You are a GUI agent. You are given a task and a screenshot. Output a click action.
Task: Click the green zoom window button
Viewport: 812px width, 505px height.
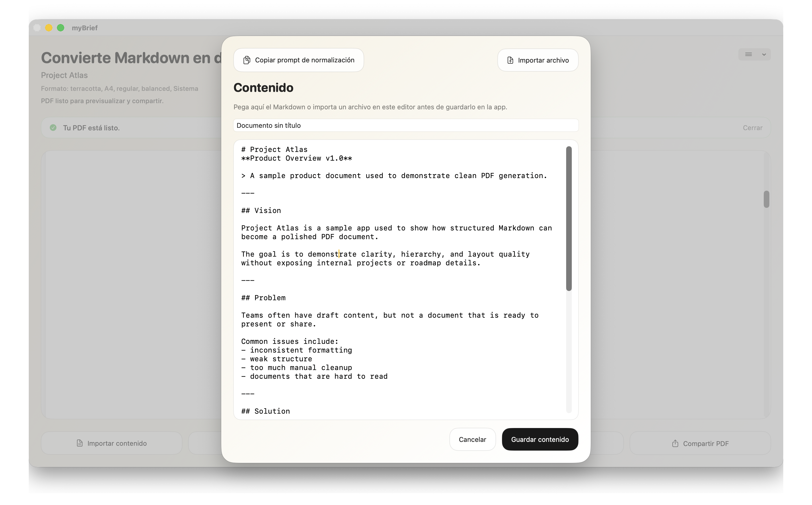(x=61, y=28)
